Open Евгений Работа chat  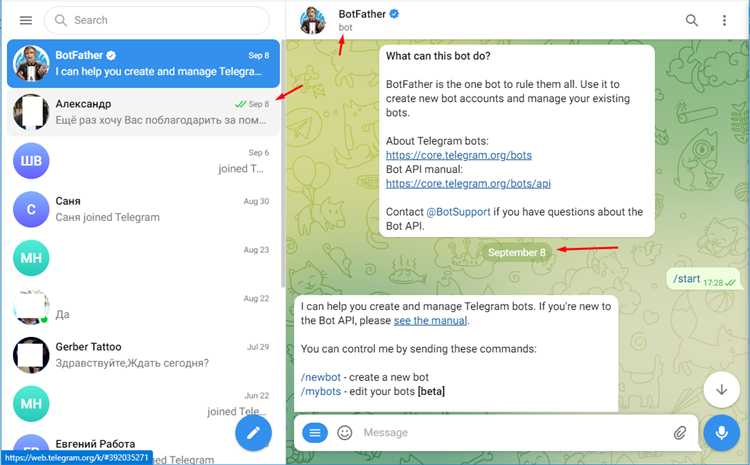143,447
